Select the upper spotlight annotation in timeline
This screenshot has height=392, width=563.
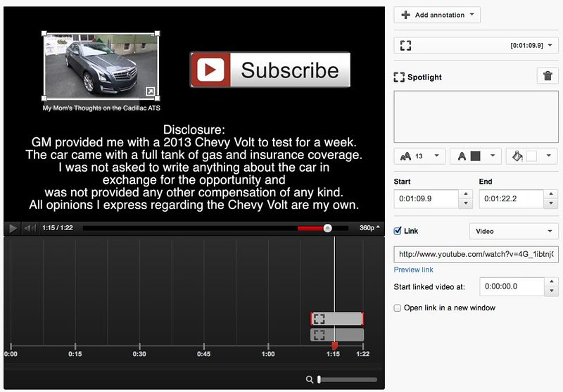[x=337, y=319]
